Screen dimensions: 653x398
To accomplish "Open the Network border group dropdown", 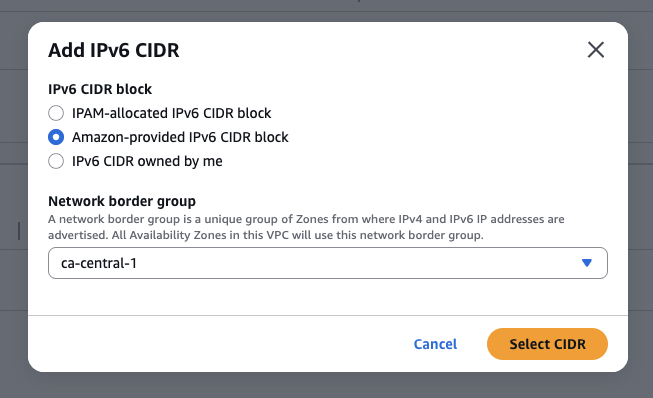I will (328, 263).
